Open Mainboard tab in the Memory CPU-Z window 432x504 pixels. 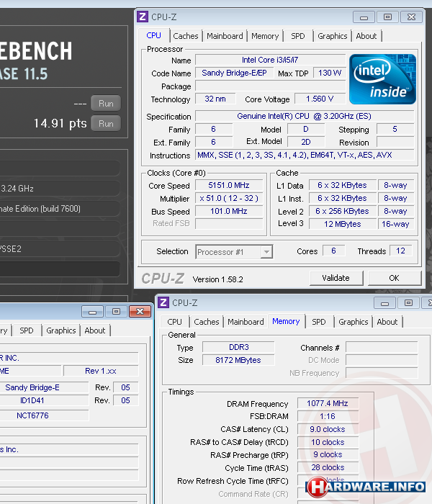246,322
